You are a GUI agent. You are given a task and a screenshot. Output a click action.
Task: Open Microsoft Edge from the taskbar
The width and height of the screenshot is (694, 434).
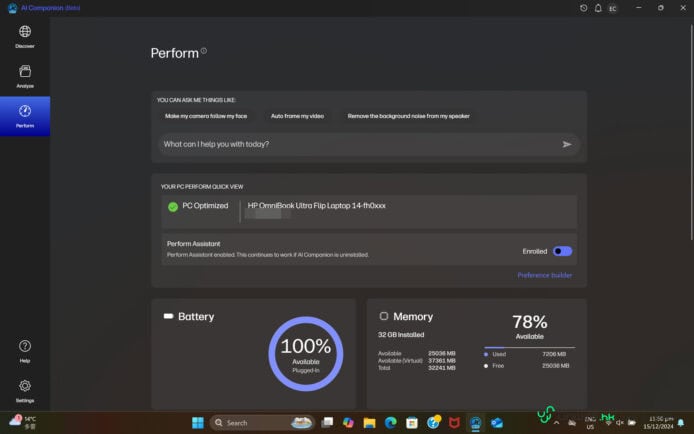tap(390, 423)
